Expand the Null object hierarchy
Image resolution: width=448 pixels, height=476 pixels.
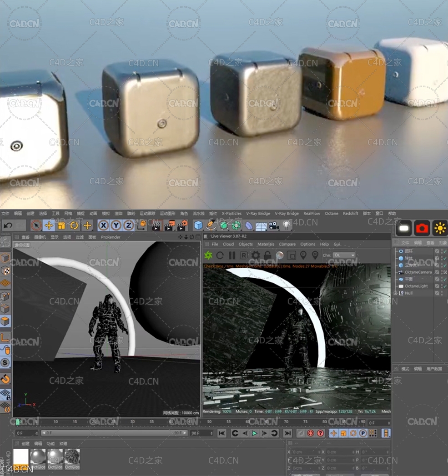pos(395,293)
